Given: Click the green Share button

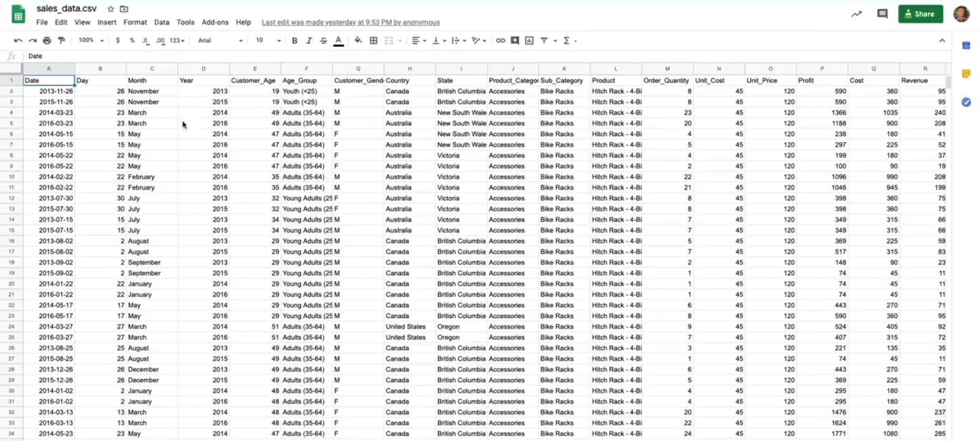Looking at the screenshot, I should pyautogui.click(x=920, y=14).
